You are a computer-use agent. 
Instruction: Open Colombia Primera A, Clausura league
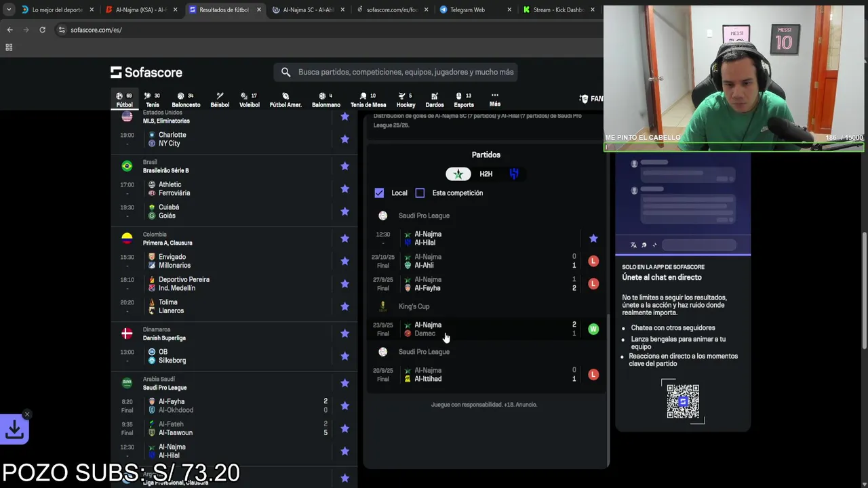tap(167, 243)
